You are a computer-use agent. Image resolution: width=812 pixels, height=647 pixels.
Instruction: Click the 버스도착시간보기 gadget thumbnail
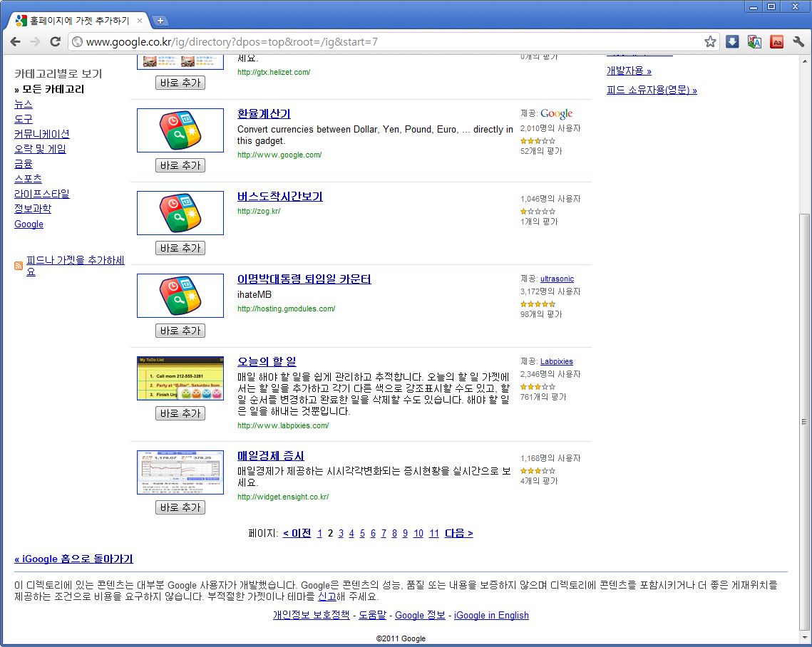(x=180, y=213)
